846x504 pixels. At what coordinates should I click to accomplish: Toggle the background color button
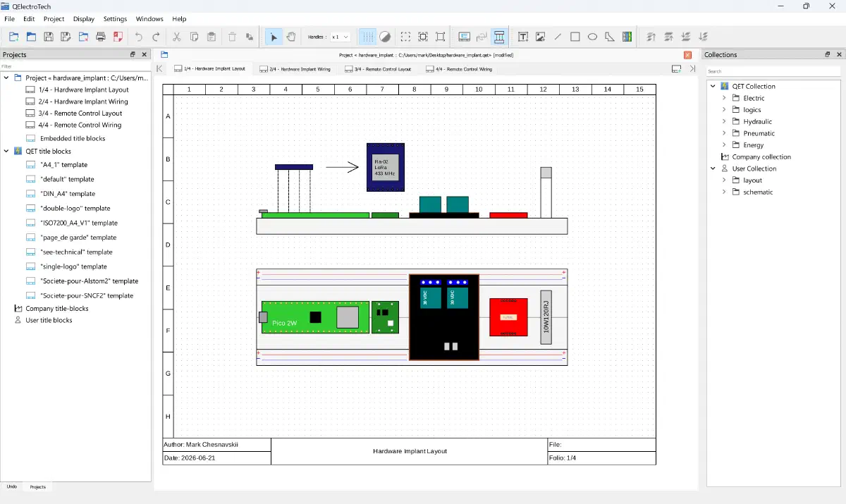pos(385,37)
